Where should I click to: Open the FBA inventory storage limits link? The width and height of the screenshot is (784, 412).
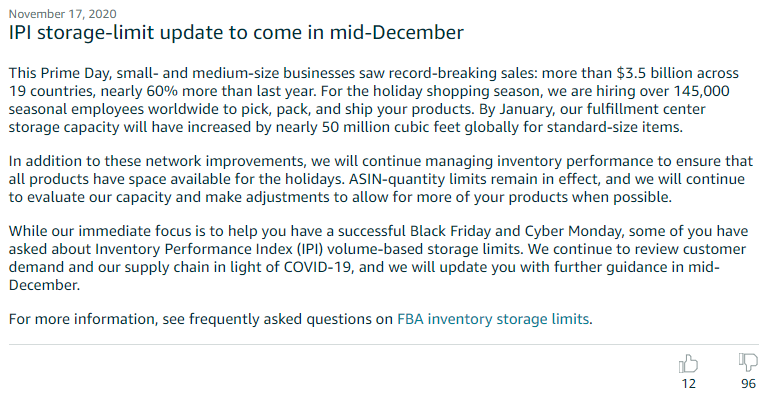click(x=493, y=319)
